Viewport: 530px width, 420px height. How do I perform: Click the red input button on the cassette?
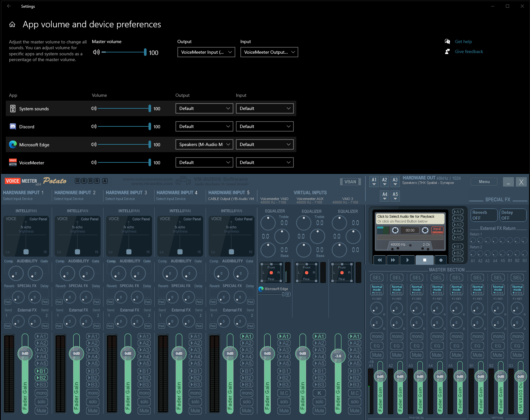[437, 230]
